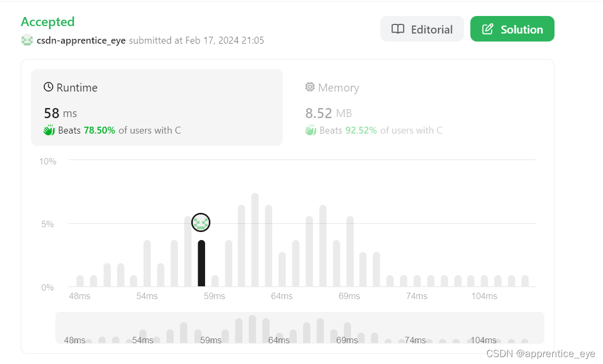Viewport: 603px width, 364px height.
Task: Click the pencil icon in Solution button
Action: click(x=487, y=29)
